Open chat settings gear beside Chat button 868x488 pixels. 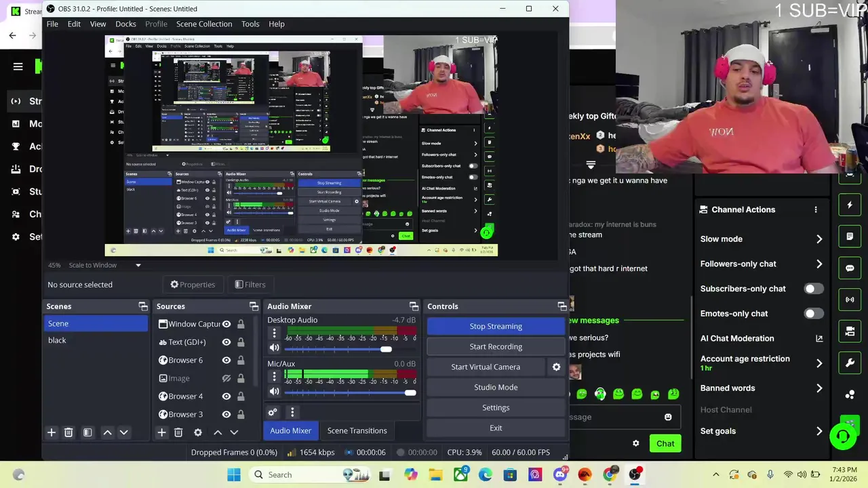pos(635,443)
